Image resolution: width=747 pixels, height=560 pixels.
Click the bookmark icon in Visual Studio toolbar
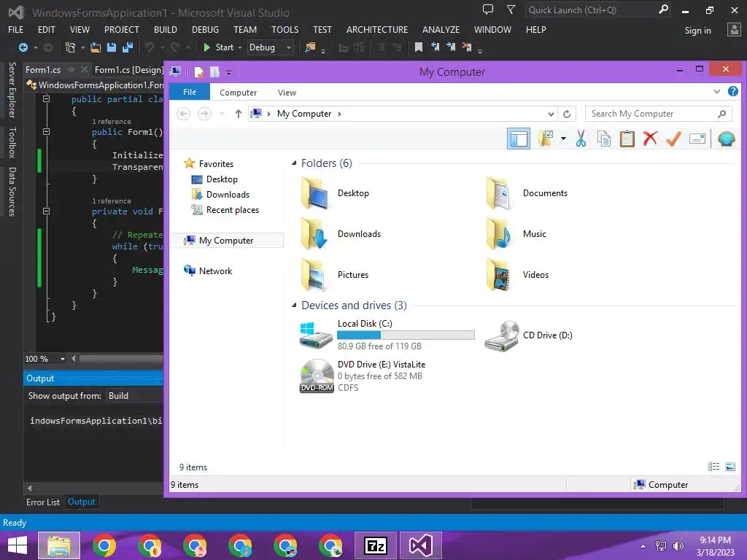(x=418, y=47)
